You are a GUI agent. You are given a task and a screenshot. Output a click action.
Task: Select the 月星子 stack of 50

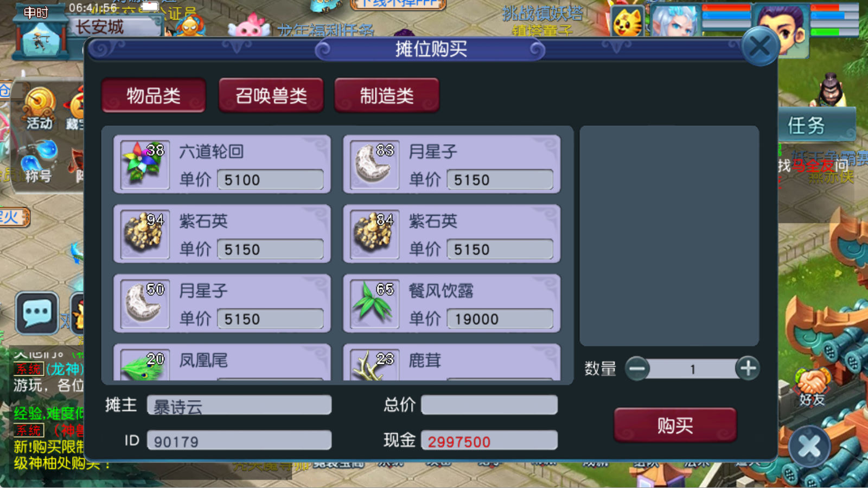[x=222, y=304]
